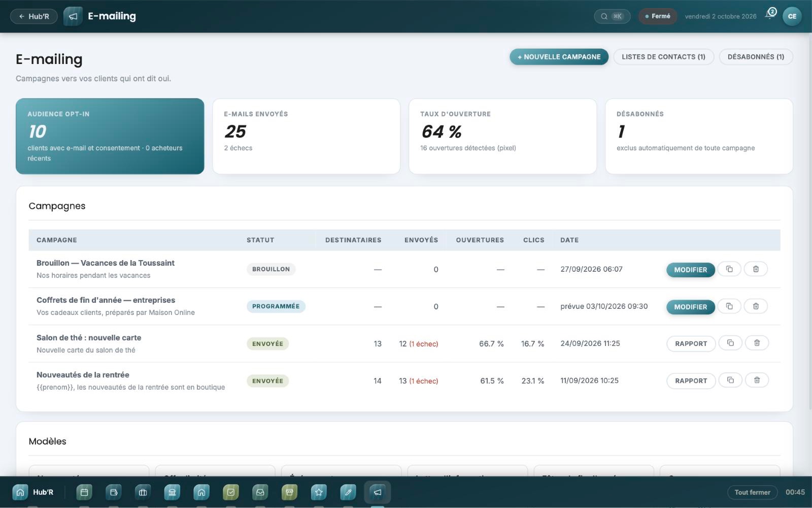Click the Envoyée badge for Nouveautés de la rentrée
Viewport: 812px width, 508px height.
267,381
